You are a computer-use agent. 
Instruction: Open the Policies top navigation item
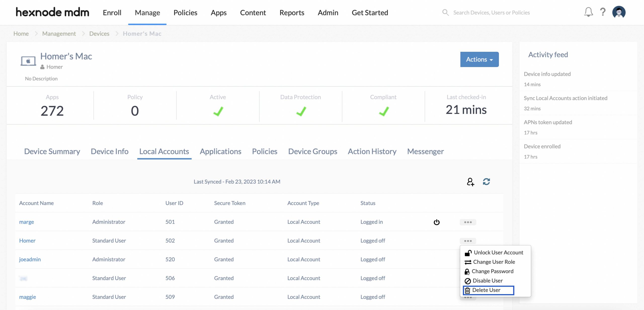click(x=185, y=13)
